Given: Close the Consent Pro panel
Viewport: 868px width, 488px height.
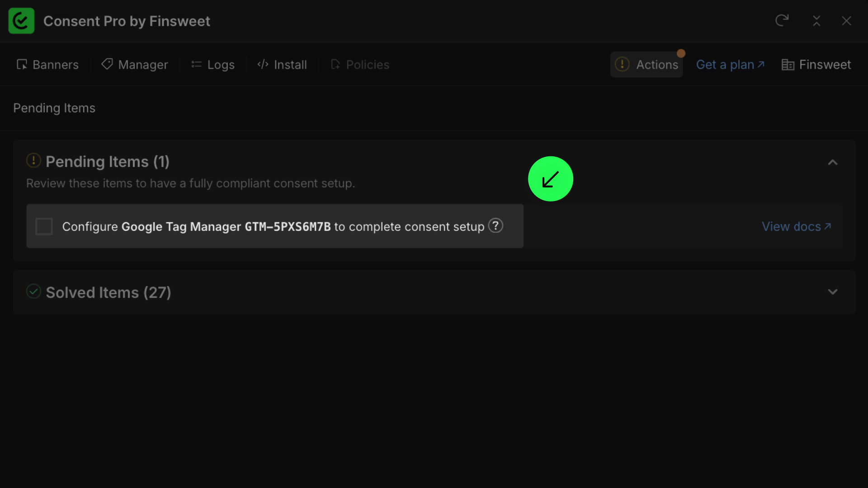Looking at the screenshot, I should pyautogui.click(x=846, y=21).
